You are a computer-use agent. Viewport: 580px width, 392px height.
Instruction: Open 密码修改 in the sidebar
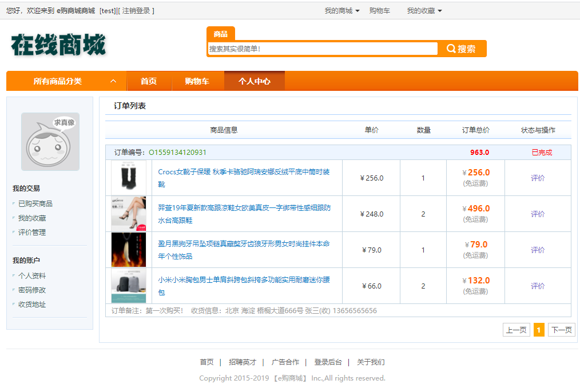coord(32,290)
